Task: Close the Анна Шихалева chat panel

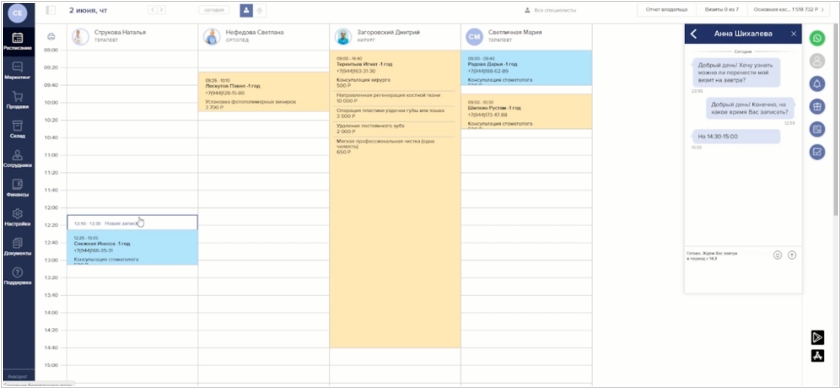Action: click(x=794, y=34)
